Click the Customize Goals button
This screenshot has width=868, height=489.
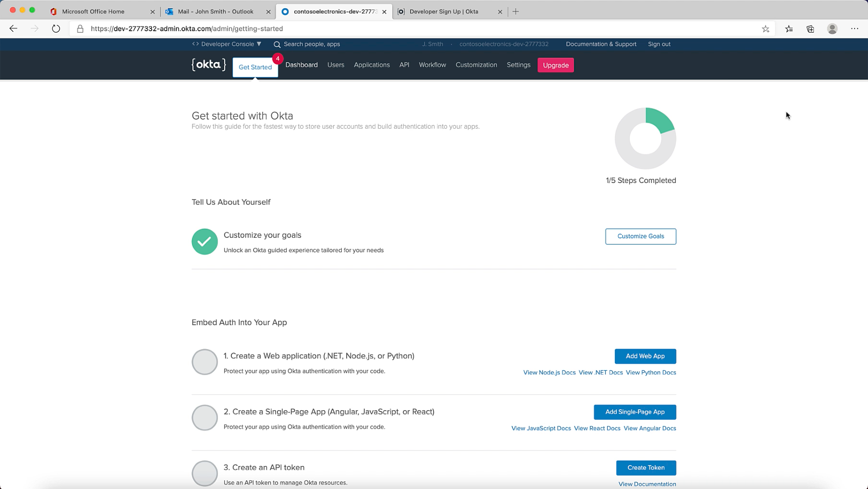tap(640, 236)
